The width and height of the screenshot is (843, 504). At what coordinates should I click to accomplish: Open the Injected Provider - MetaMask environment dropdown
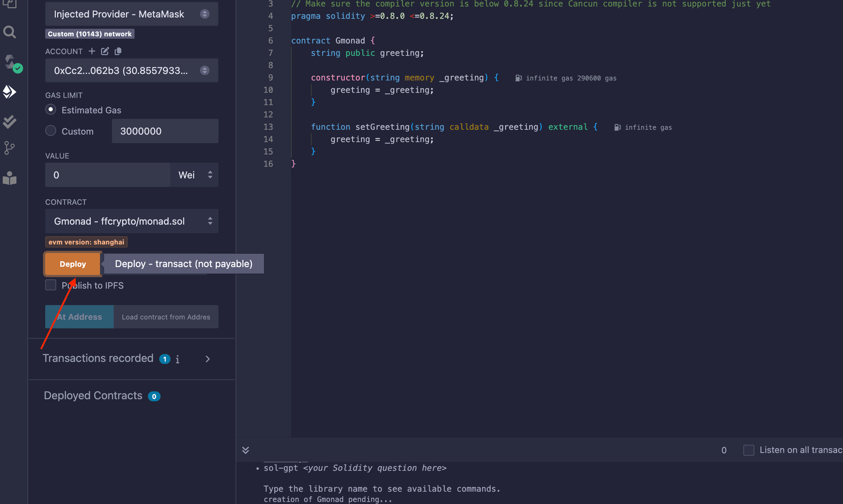tap(132, 14)
